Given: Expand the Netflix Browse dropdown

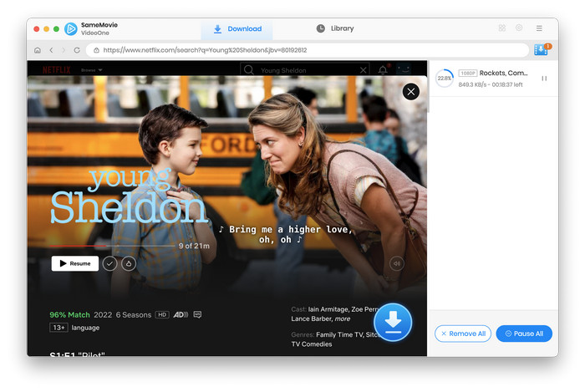Looking at the screenshot, I should [92, 70].
